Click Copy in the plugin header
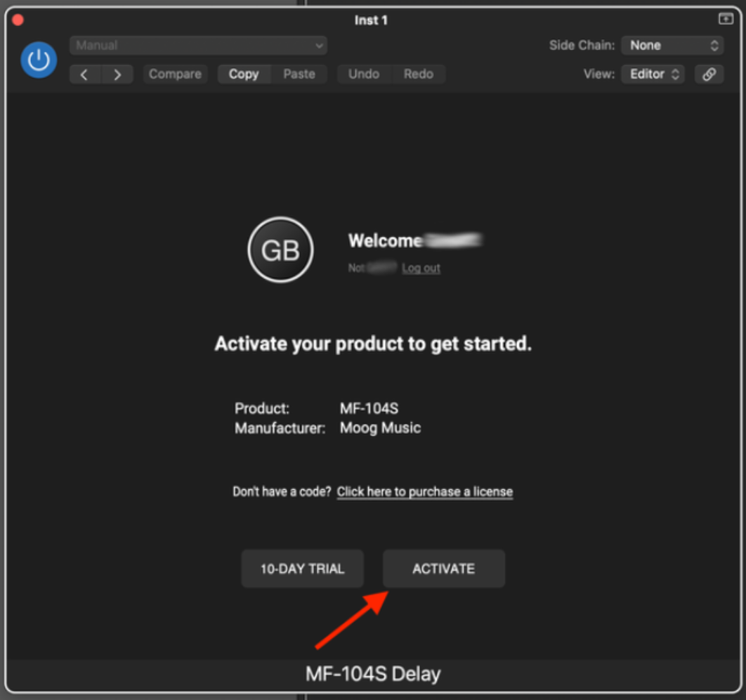Image resolution: width=746 pixels, height=700 pixels. 244,74
